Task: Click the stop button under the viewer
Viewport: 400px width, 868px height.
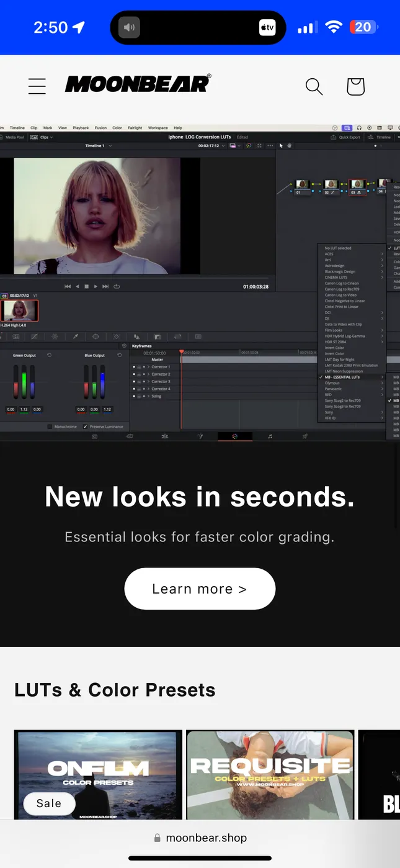Action: click(87, 286)
